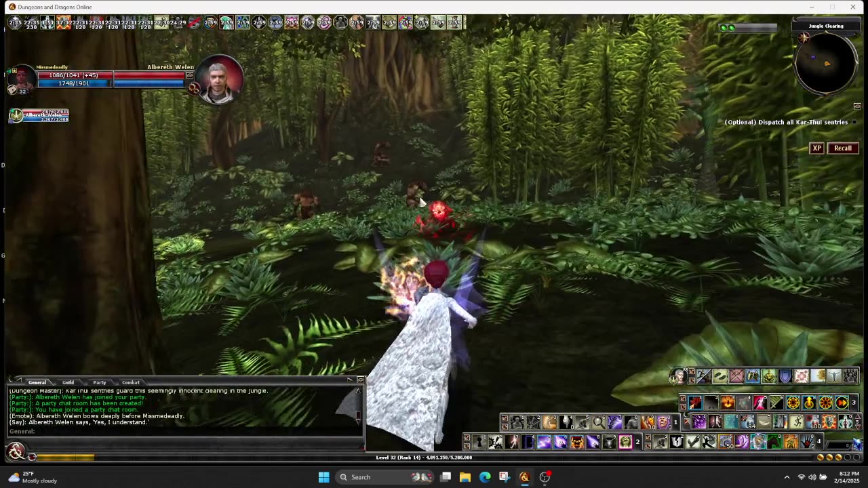The height and width of the screenshot is (488, 868).
Task: Click the keyhole Open Lock icon on hotbar 2
Action: click(x=479, y=442)
